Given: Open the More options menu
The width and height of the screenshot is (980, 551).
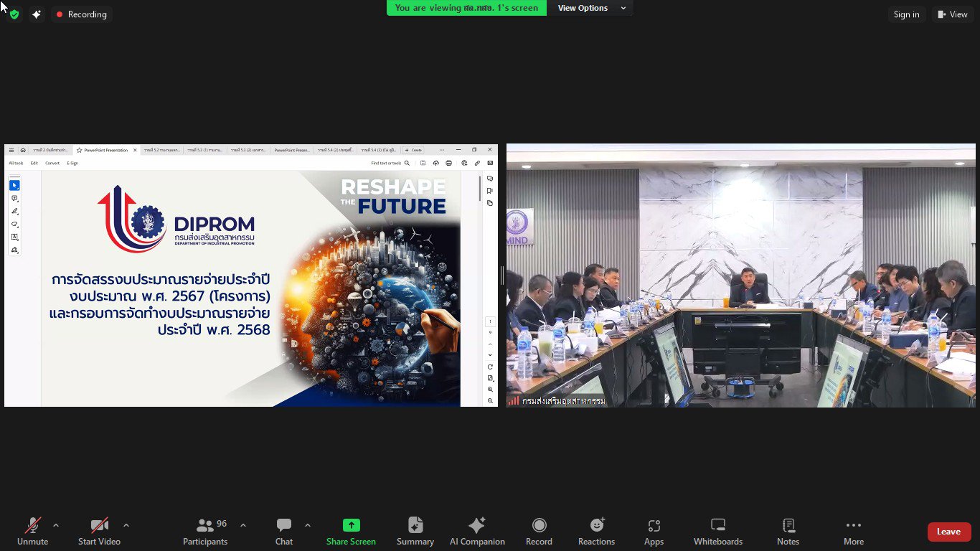Looking at the screenshot, I should pos(853,532).
